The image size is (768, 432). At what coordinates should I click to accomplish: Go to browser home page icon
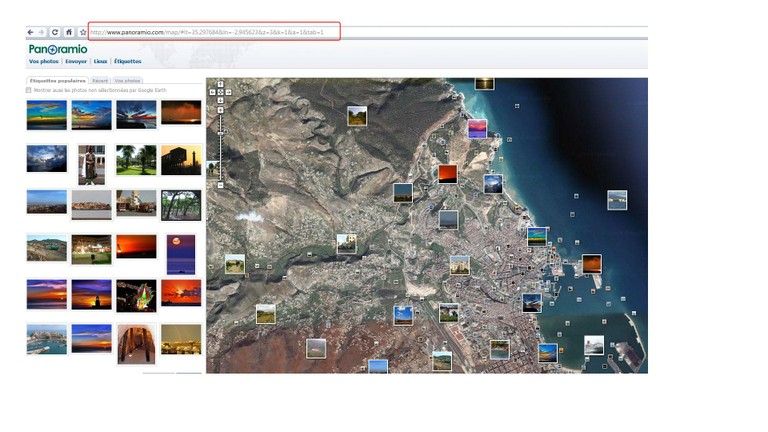pos(68,32)
